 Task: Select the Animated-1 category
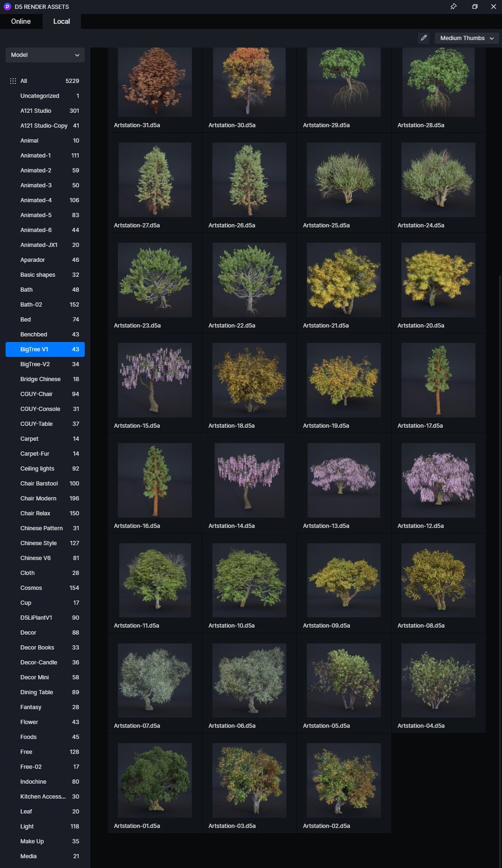[x=45, y=155]
